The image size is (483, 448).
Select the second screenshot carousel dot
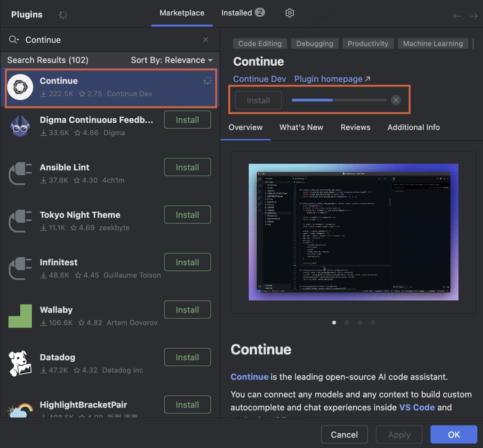[347, 322]
